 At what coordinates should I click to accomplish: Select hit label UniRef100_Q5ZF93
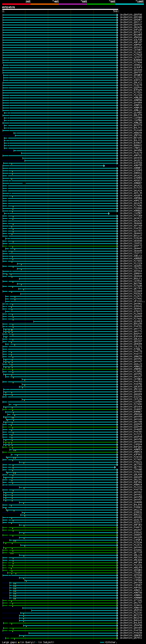(x=131, y=610)
